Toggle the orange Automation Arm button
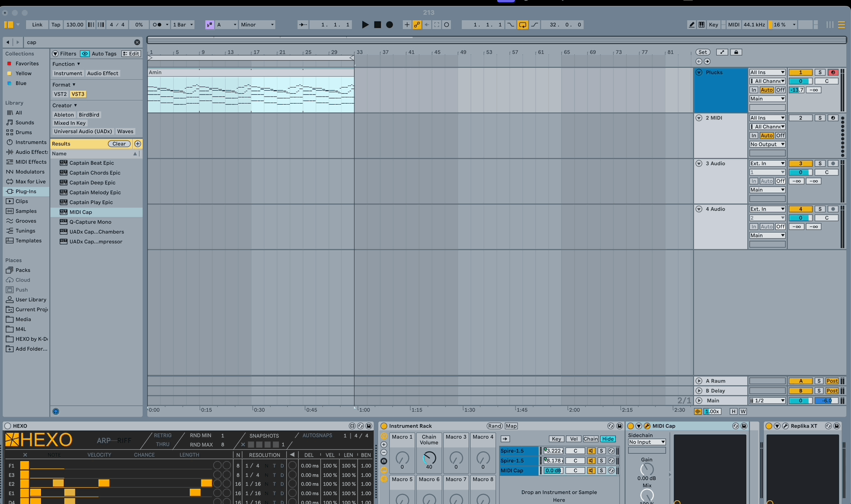The height and width of the screenshot is (504, 851). click(x=417, y=25)
